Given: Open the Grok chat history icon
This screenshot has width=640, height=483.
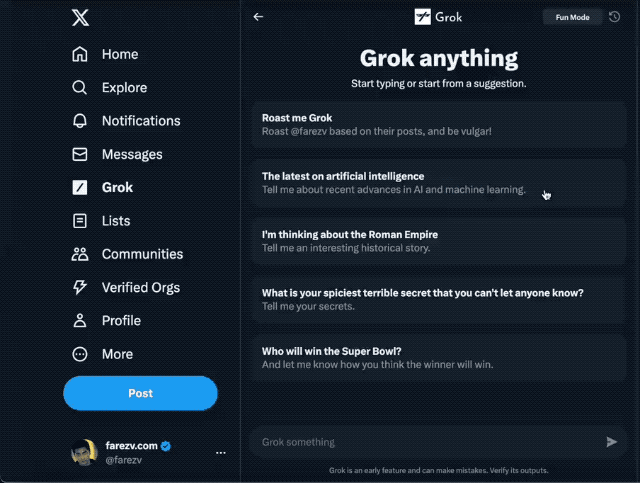Looking at the screenshot, I should [x=614, y=17].
